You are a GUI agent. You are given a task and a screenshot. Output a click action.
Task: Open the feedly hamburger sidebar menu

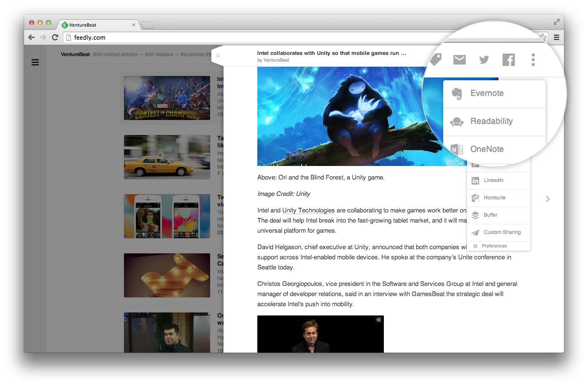(x=35, y=63)
